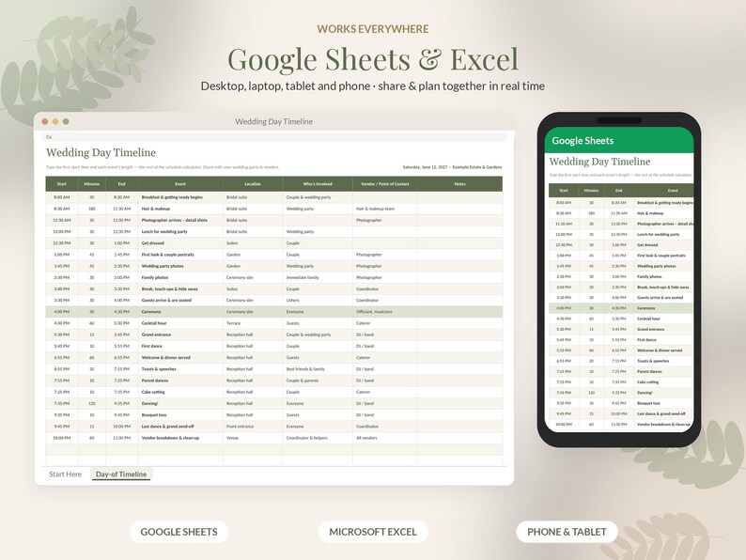Viewport: 746px width, 560px height.
Task: Click the fx formula bar in desktop window
Action: pyautogui.click(x=274, y=137)
